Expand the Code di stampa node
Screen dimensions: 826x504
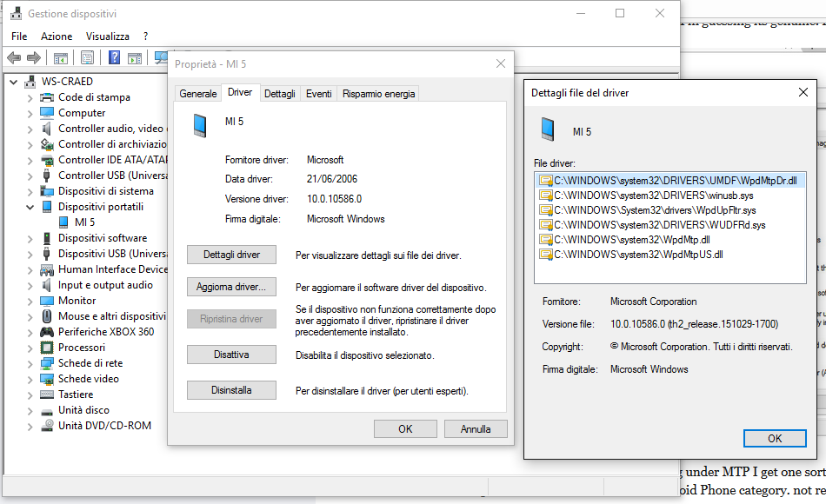tap(30, 98)
